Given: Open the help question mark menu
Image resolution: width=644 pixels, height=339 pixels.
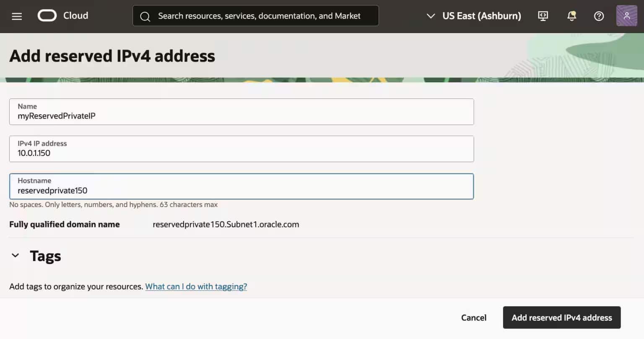Looking at the screenshot, I should pyautogui.click(x=599, y=16).
